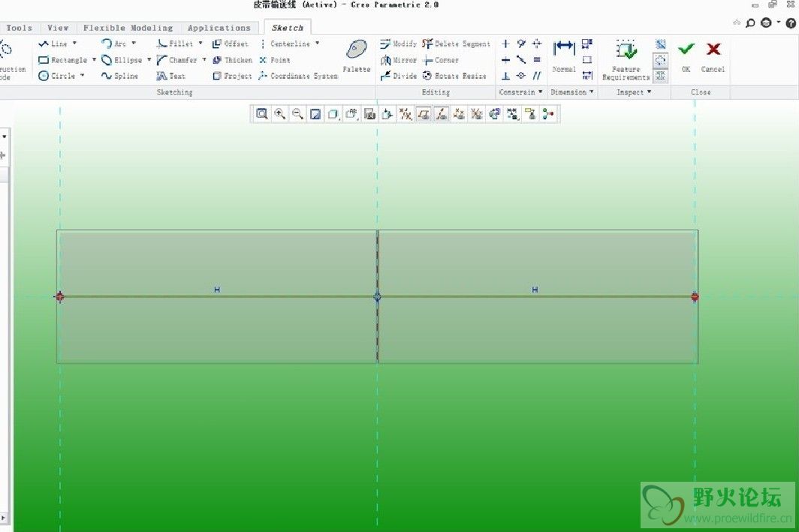The width and height of the screenshot is (799, 532).
Task: Create a Normal dimension
Action: pyautogui.click(x=564, y=56)
